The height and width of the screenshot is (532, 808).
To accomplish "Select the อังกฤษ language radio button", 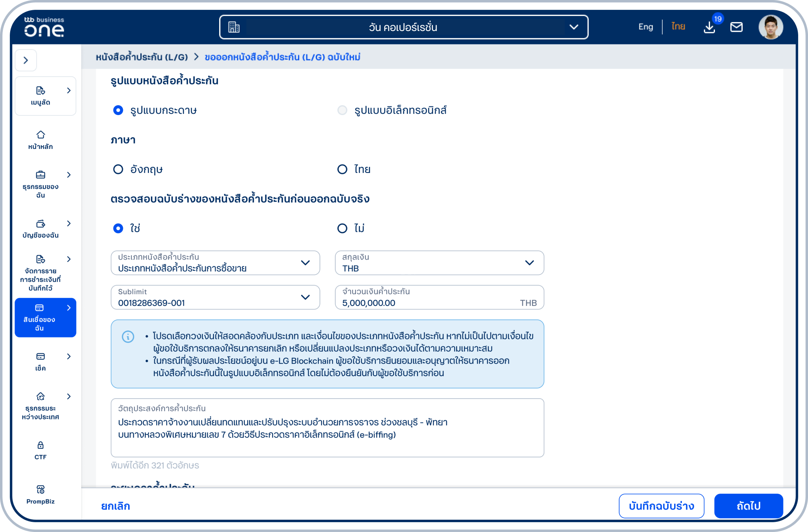I will [118, 169].
